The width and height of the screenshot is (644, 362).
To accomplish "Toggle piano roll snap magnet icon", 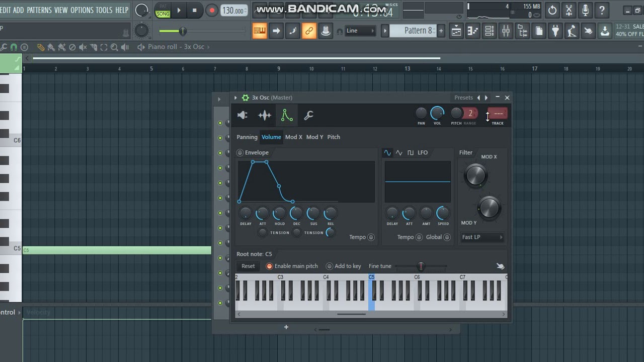I will (x=14, y=47).
